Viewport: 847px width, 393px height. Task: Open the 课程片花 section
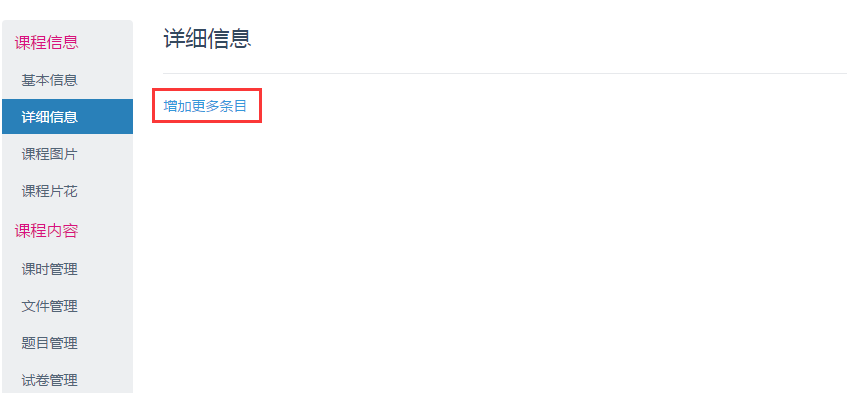tap(68, 192)
